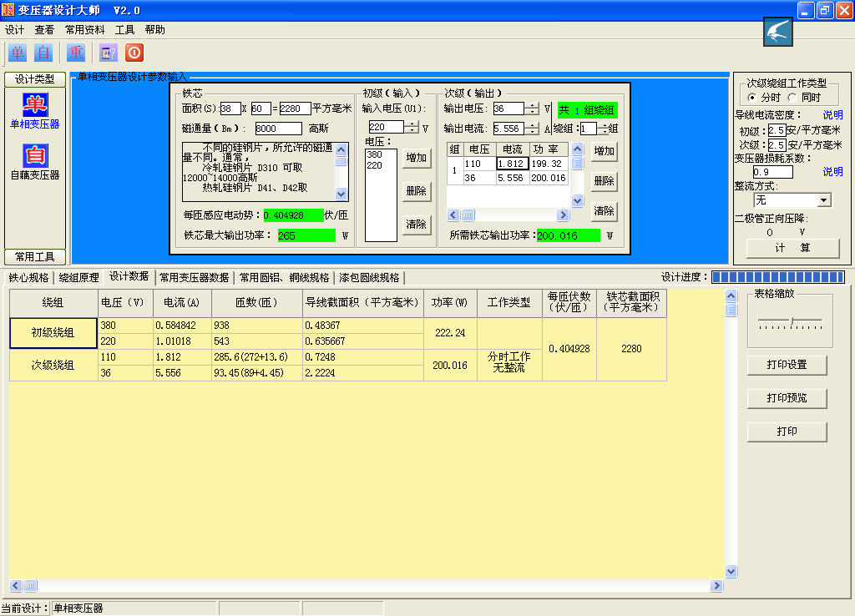Select 380 in the 电压 list
Image resolution: width=855 pixels, height=616 pixels.
[380, 154]
